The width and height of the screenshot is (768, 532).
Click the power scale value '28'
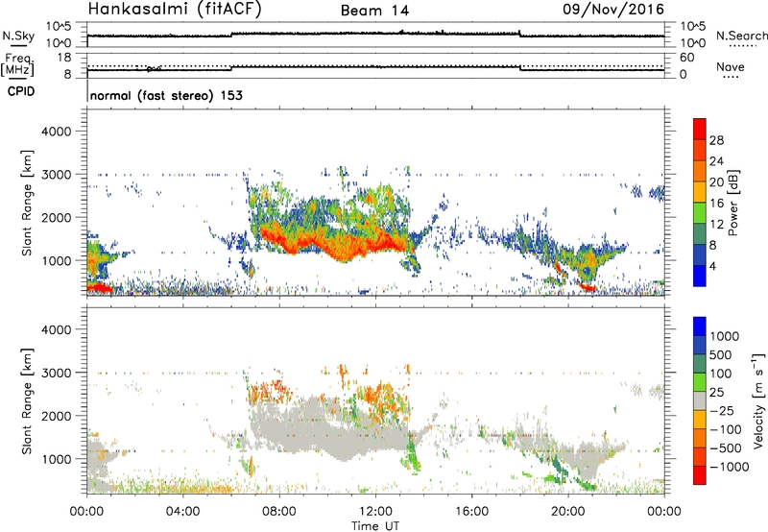point(716,140)
